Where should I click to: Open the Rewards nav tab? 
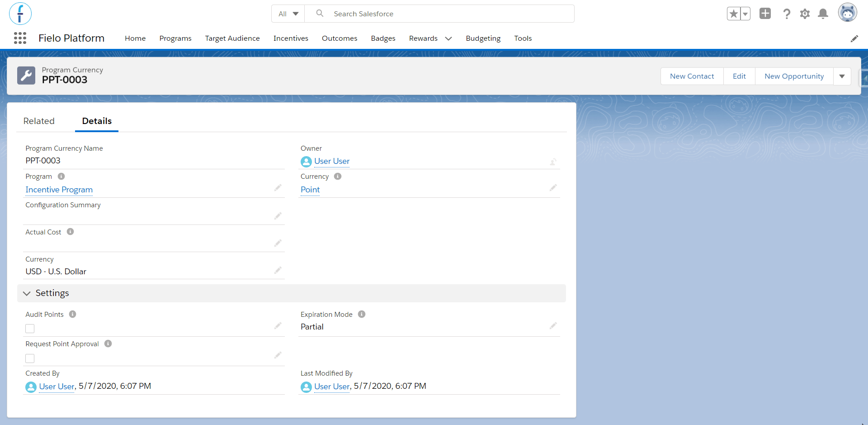(x=423, y=38)
